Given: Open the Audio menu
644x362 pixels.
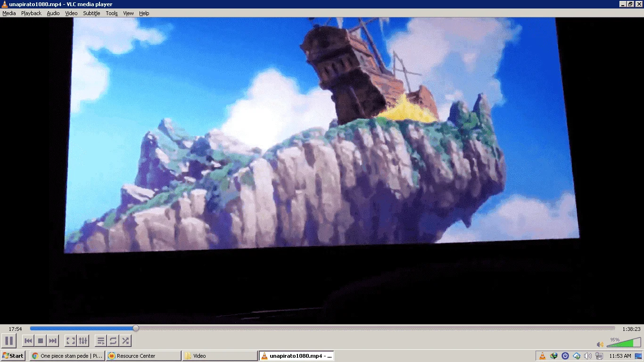Looking at the screenshot, I should [53, 13].
